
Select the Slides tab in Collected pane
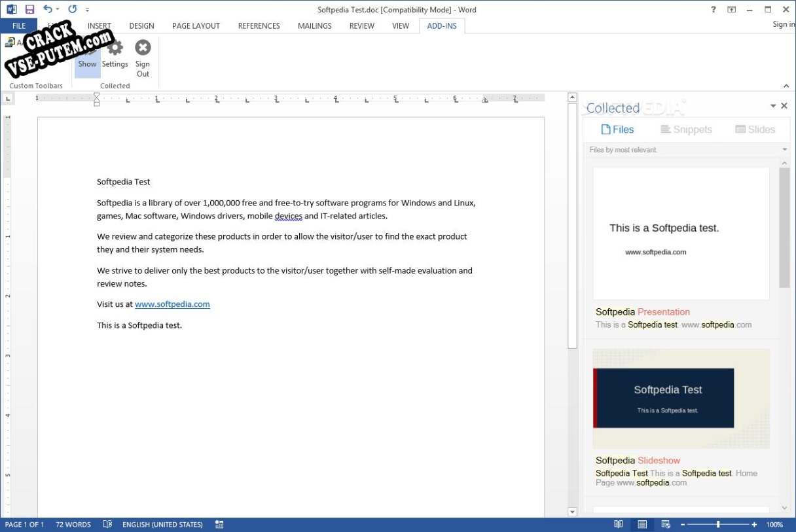(x=755, y=130)
